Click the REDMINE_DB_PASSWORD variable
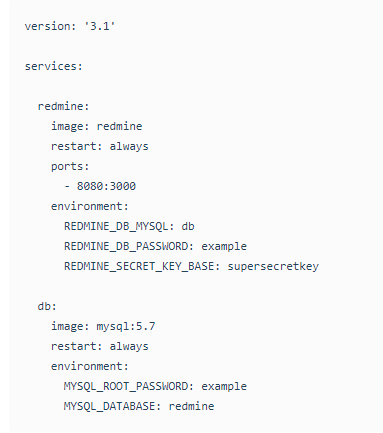The image size is (383, 433). tap(128, 246)
